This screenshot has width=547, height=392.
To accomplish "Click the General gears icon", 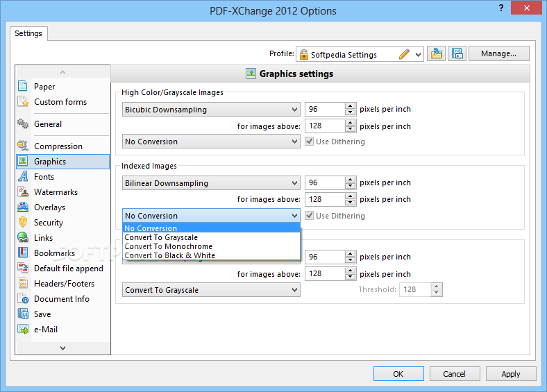I will [23, 123].
